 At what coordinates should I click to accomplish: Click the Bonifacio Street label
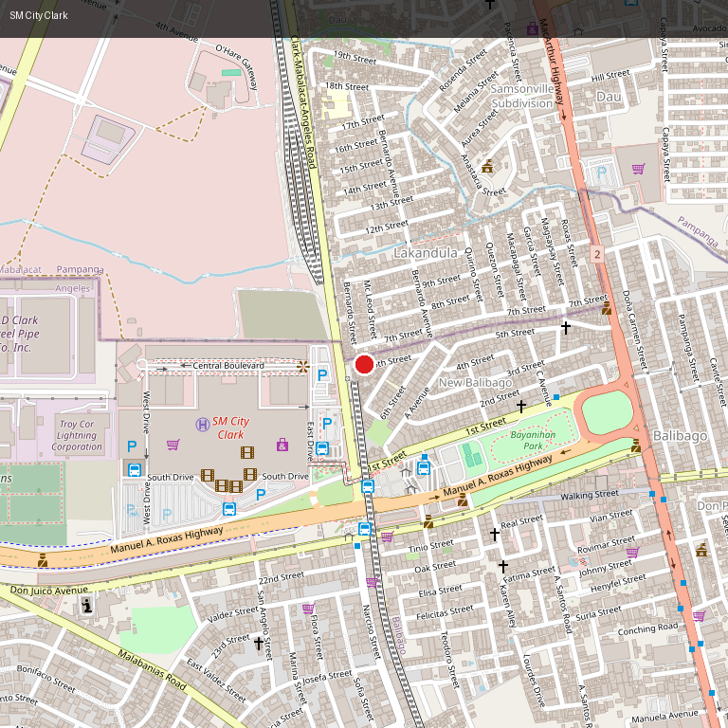click(x=45, y=679)
